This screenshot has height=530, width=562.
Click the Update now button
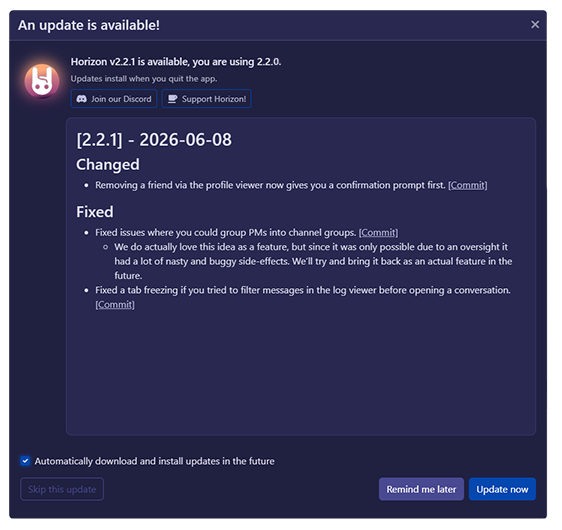click(x=502, y=489)
